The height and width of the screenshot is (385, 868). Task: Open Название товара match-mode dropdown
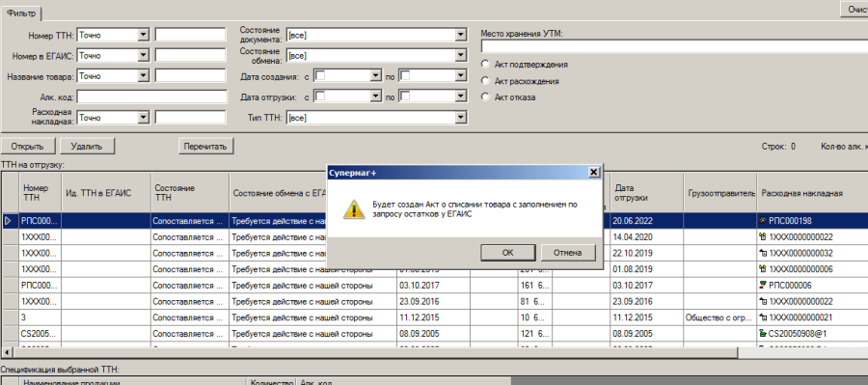point(144,76)
